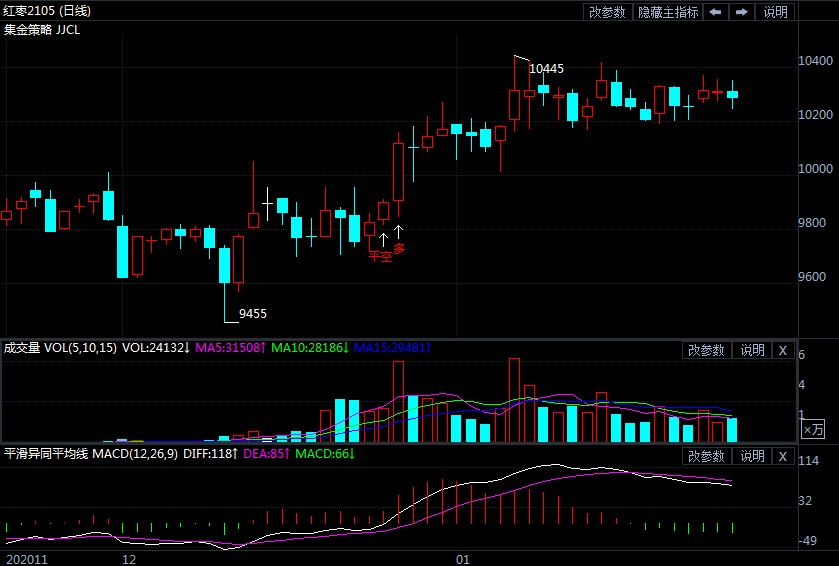This screenshot has width=839, height=566.
Task: Click the left arrow navigation button
Action: 715,12
